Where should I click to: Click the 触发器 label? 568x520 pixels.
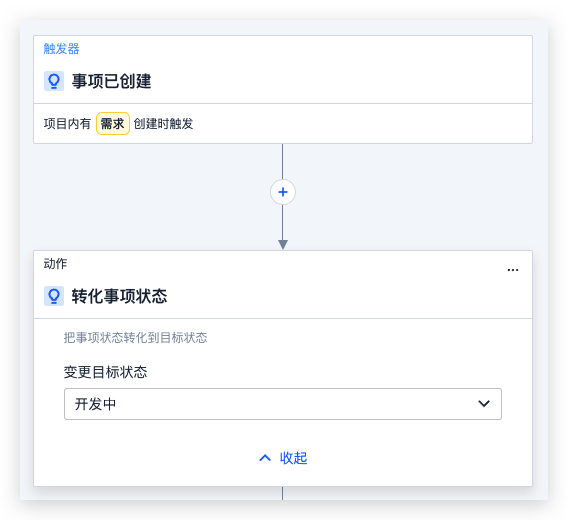coord(61,49)
